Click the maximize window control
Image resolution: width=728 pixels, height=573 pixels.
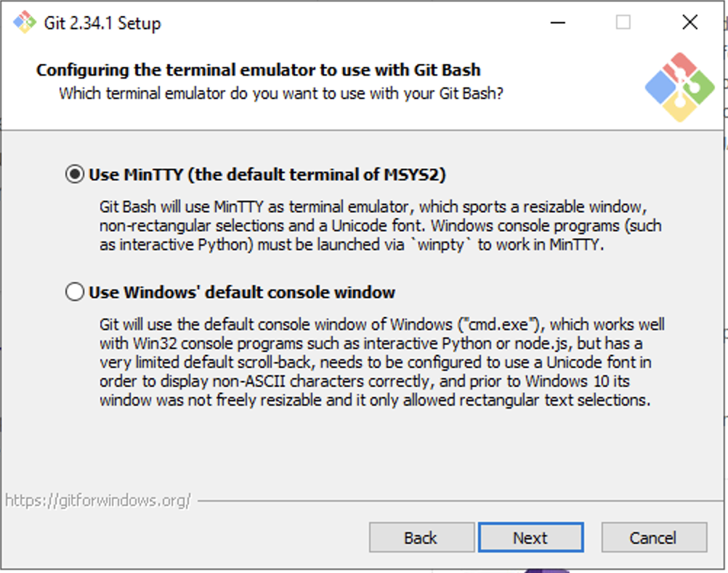coord(623,23)
